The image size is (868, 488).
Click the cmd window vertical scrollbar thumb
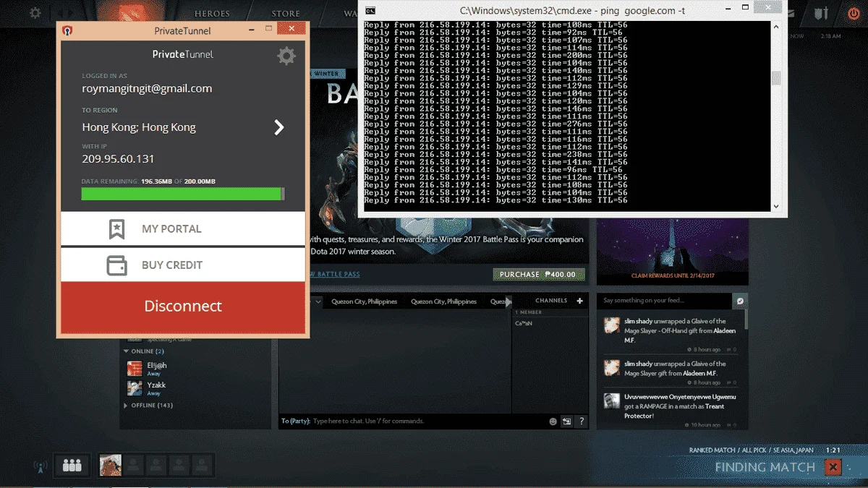[x=776, y=77]
